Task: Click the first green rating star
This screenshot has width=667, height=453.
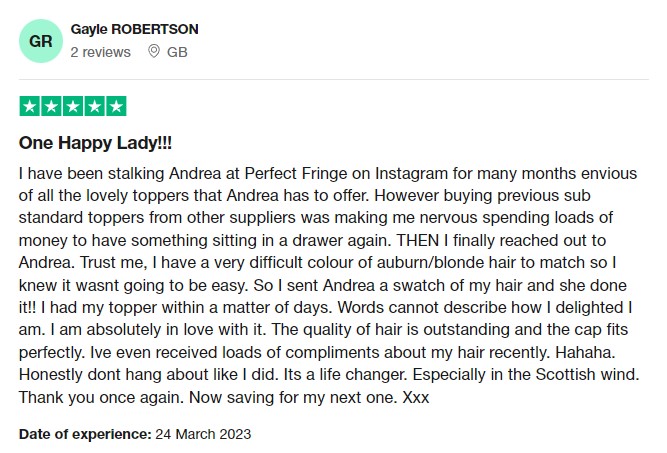Action: tap(30, 106)
